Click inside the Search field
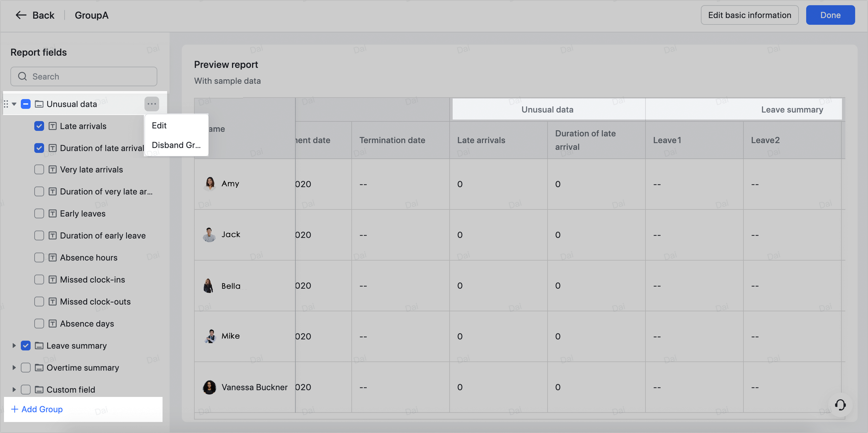The width and height of the screenshot is (868, 433). pos(84,76)
